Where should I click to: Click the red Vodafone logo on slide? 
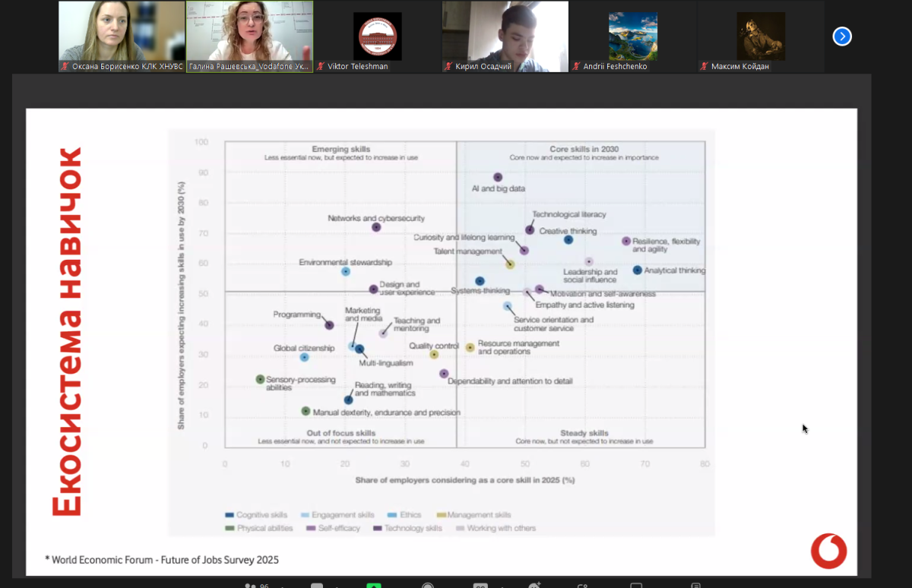pyautogui.click(x=828, y=551)
